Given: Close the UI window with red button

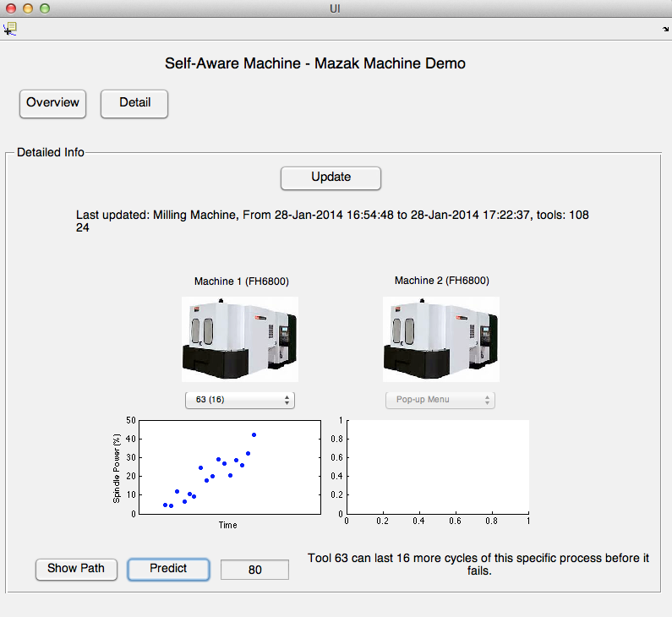Looking at the screenshot, I should [x=11, y=8].
